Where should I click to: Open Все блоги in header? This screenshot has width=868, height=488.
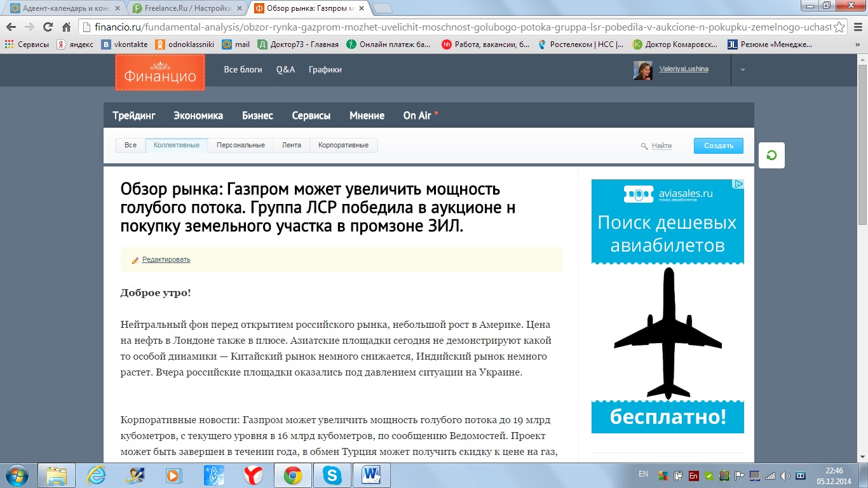click(243, 70)
